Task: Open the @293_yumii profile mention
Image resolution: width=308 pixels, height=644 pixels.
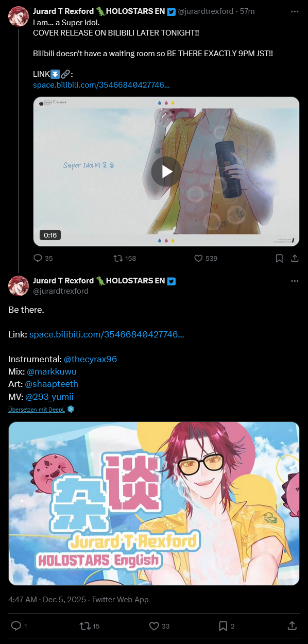Action: tap(49, 396)
